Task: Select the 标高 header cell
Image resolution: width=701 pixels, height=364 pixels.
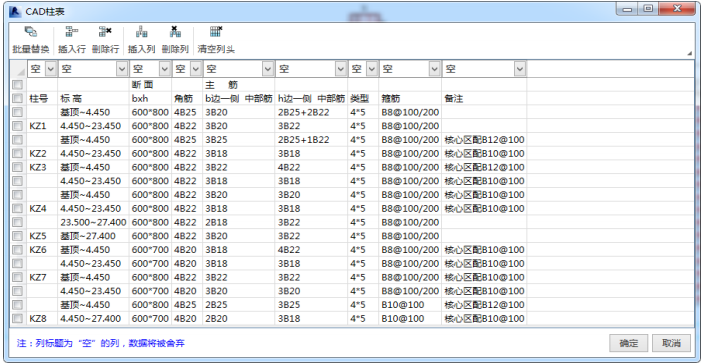Action: click(93, 99)
